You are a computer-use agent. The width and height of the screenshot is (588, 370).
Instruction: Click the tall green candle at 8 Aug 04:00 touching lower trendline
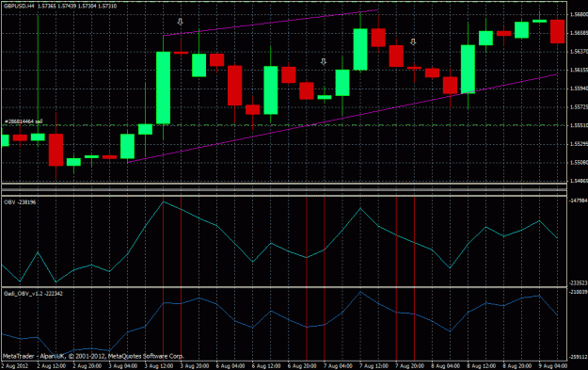468,69
